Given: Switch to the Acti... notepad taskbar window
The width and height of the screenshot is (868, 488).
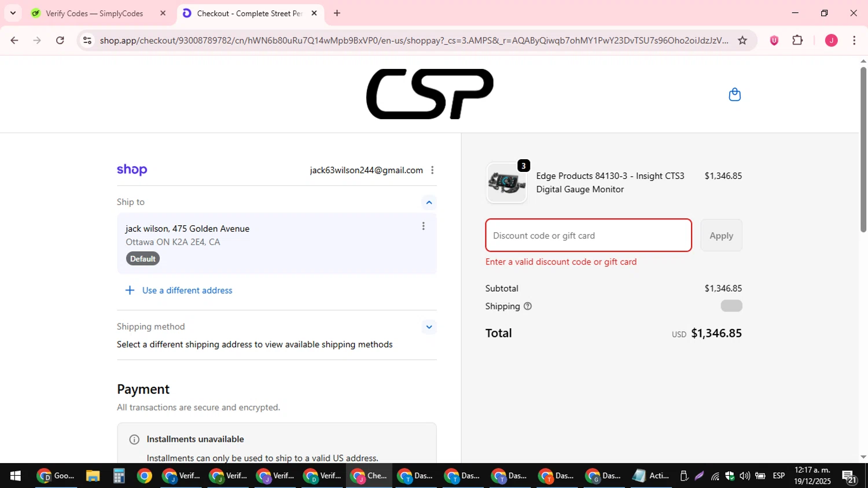Looking at the screenshot, I should coord(650,476).
